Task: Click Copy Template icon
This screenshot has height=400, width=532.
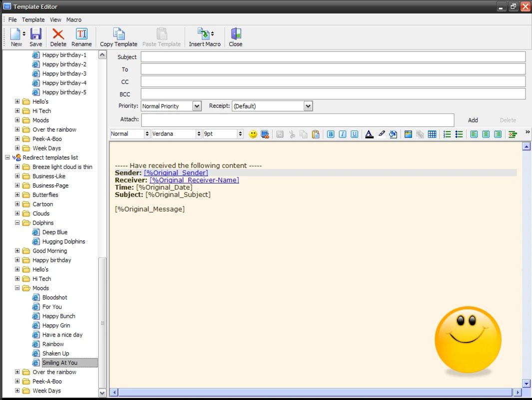Action: pos(119,34)
